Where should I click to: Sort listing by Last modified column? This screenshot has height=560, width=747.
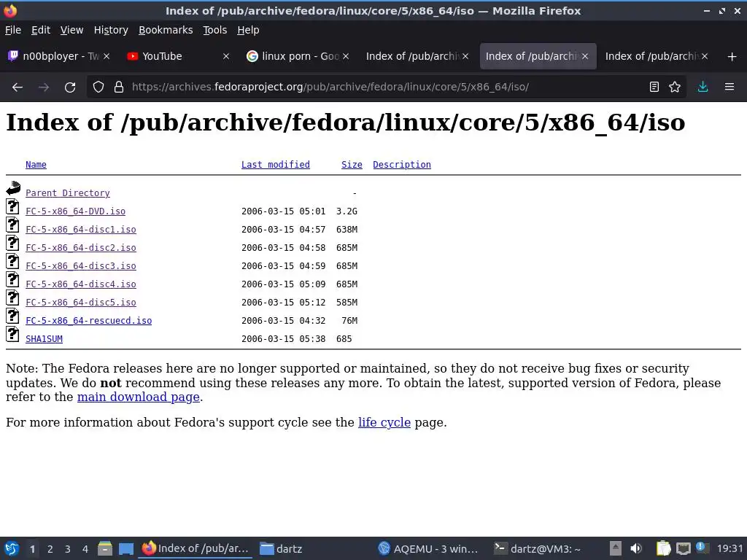click(x=275, y=165)
